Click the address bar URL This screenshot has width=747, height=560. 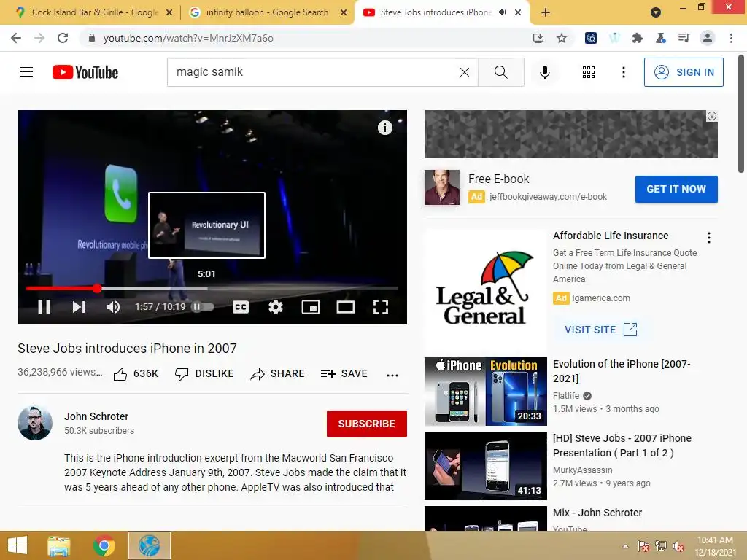pos(188,38)
